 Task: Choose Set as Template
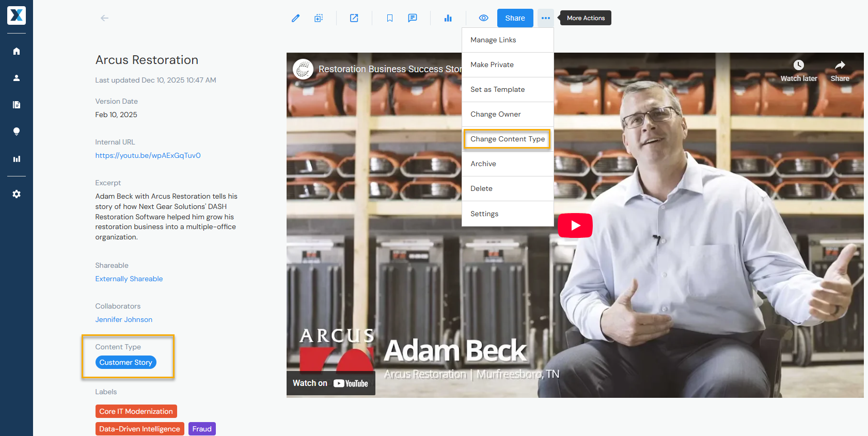click(508, 89)
